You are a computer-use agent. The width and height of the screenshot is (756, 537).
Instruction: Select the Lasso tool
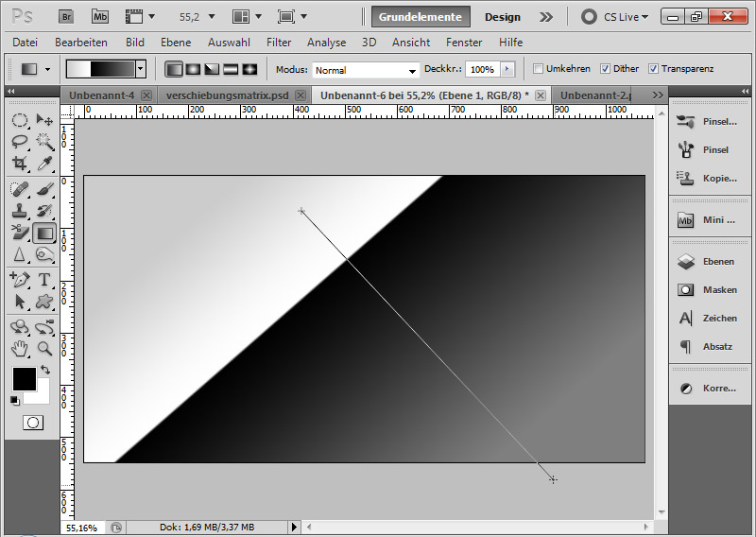coord(20,141)
